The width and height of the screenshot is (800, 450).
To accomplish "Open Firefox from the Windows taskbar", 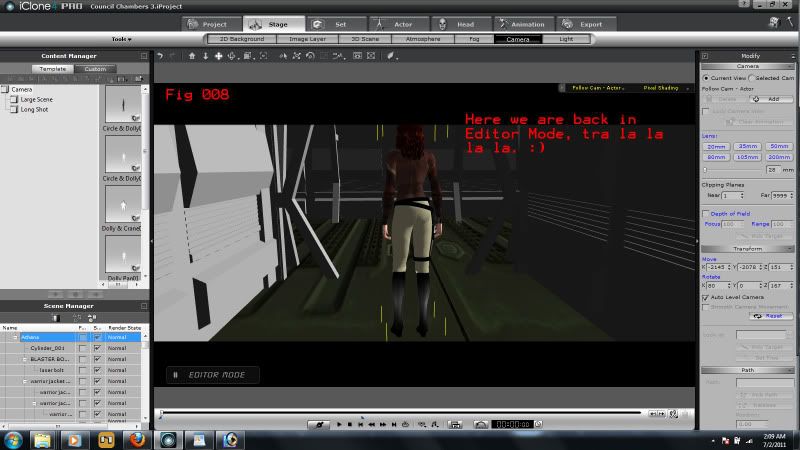I will point(137,440).
